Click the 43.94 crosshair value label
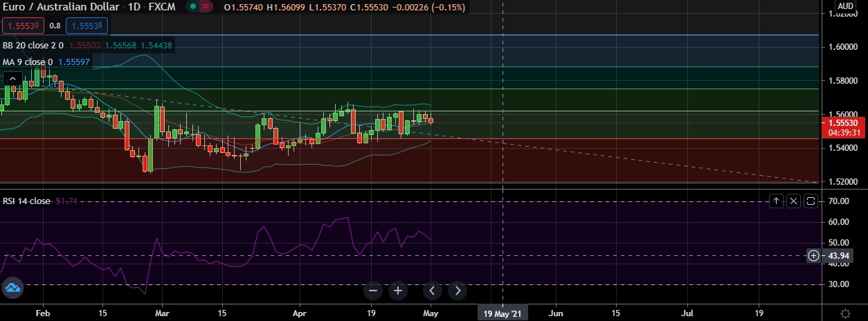This screenshot has width=868, height=321. pos(838,256)
